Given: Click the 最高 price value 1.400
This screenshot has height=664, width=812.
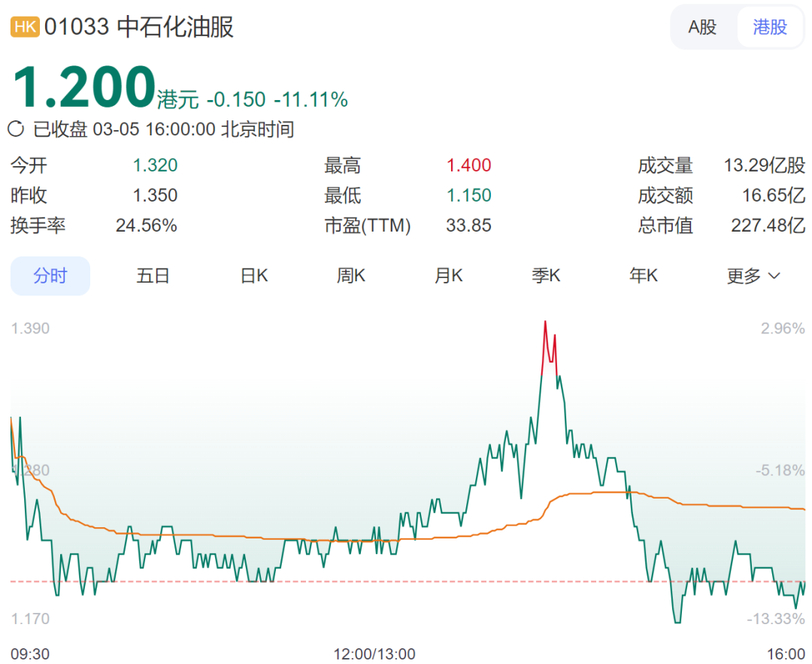Looking at the screenshot, I should point(468,165).
